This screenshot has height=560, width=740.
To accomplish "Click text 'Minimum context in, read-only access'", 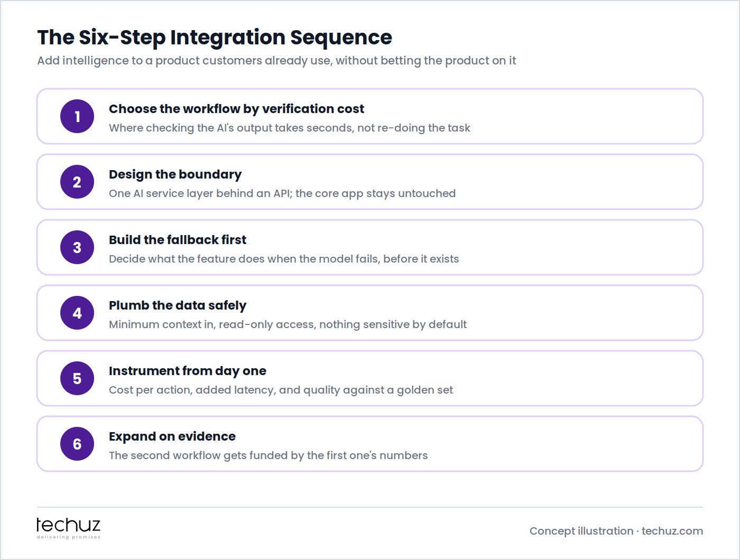I will pos(212,324).
